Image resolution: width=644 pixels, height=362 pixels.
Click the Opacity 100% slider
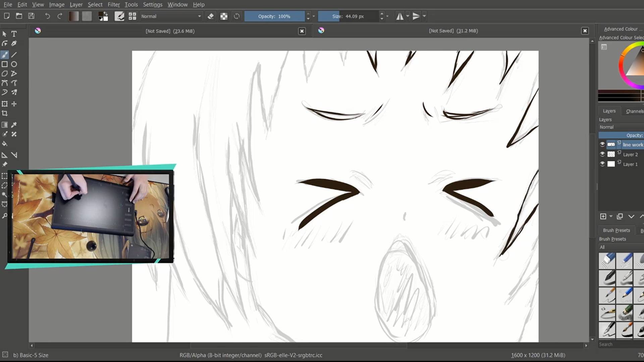tap(274, 16)
